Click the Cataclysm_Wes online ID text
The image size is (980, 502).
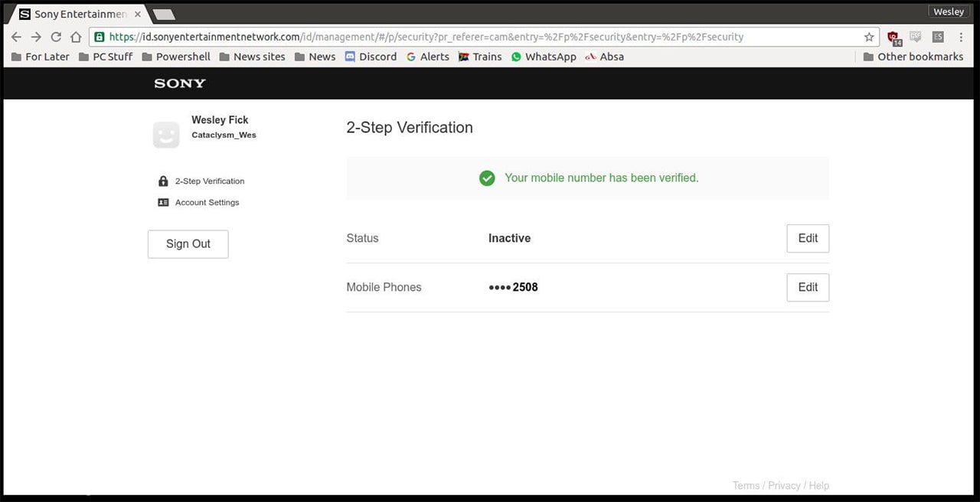click(x=224, y=135)
